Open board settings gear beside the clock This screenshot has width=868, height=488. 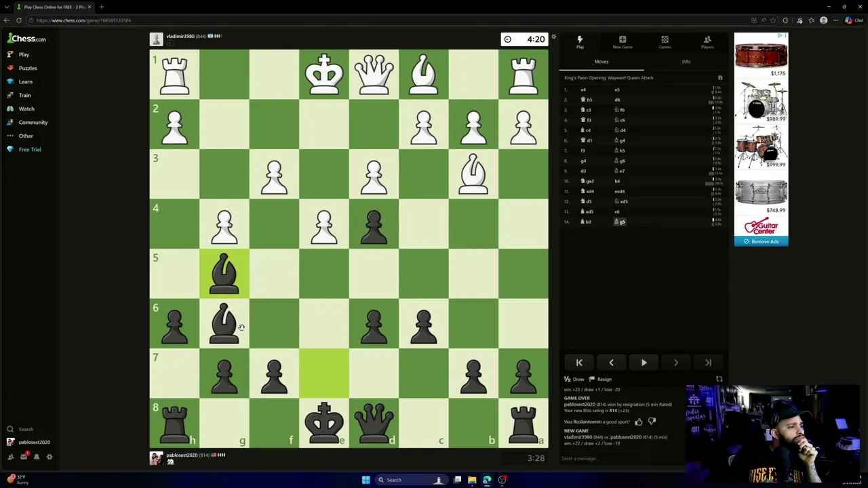coord(553,37)
